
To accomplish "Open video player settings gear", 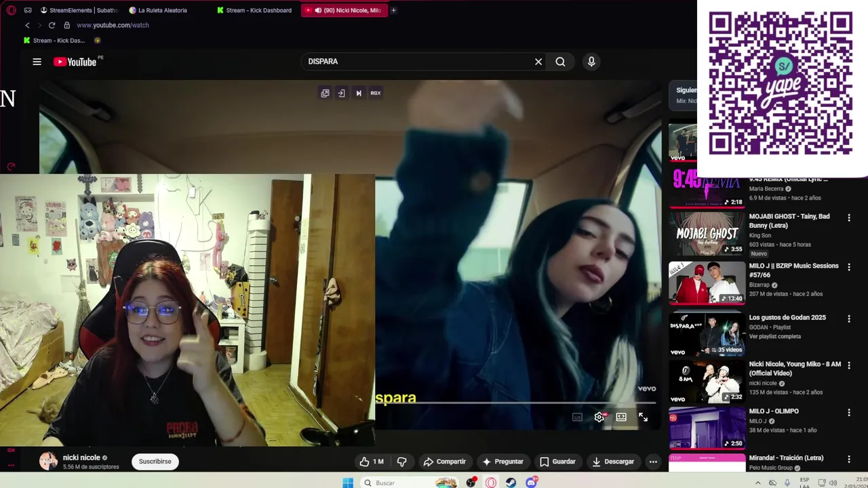I will (599, 418).
